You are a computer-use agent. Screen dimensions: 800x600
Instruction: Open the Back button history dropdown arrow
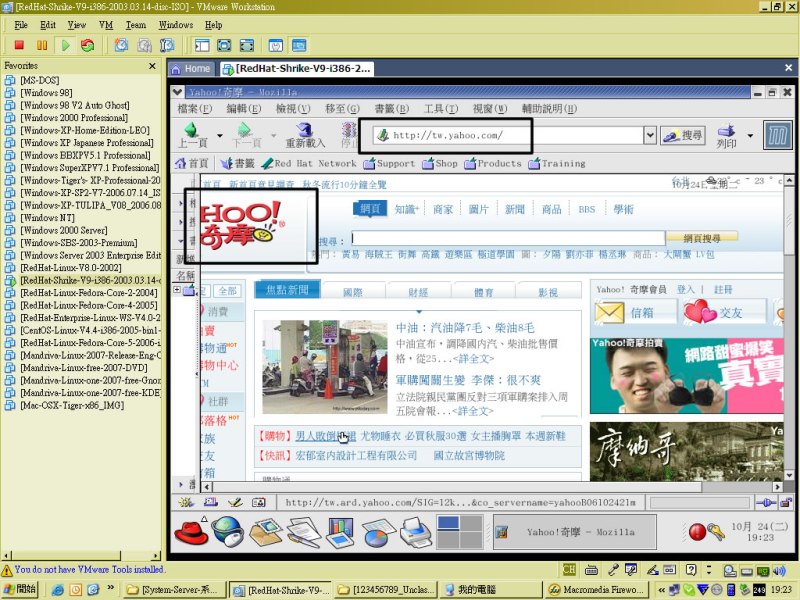point(220,136)
